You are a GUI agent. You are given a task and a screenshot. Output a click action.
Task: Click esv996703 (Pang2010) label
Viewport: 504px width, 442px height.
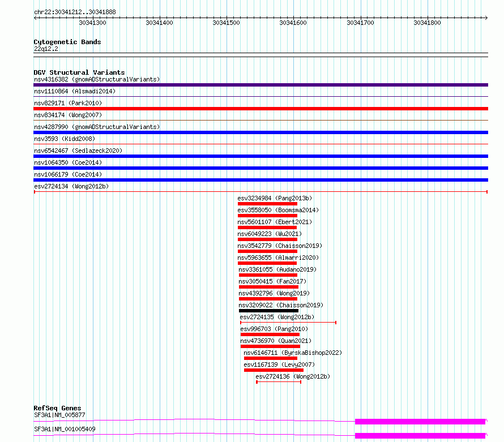[274, 329]
